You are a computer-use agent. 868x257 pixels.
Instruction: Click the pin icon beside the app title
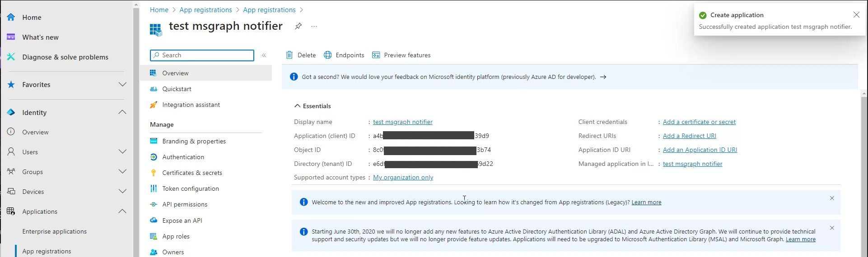pyautogui.click(x=298, y=26)
